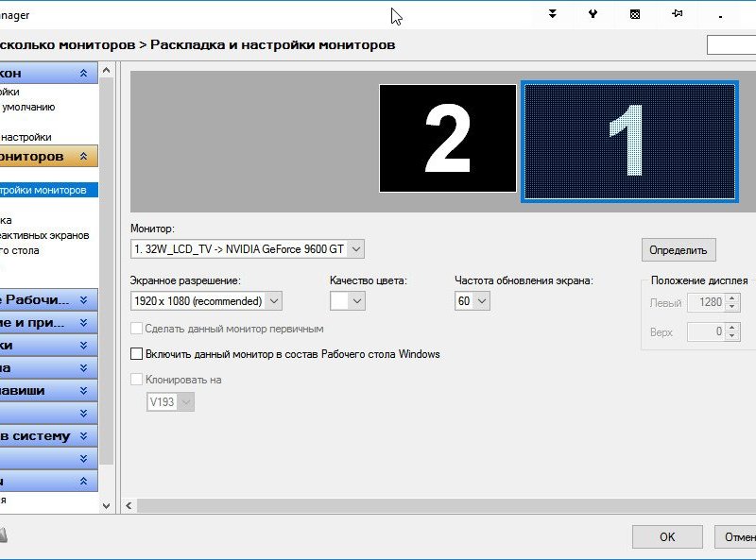
Task: Open the 'Частота обновления экрана' dropdown
Action: click(472, 301)
